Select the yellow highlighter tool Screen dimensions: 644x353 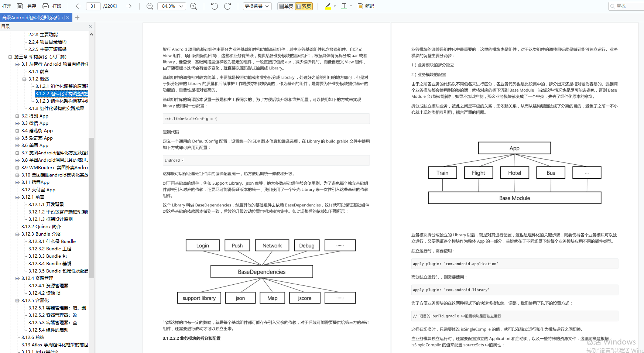(x=328, y=6)
